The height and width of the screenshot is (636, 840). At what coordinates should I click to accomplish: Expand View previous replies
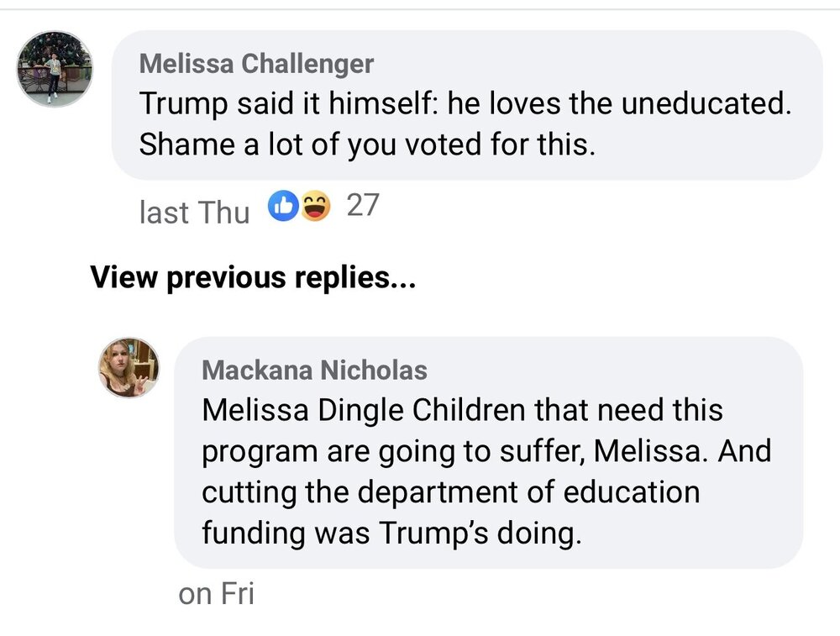253,276
